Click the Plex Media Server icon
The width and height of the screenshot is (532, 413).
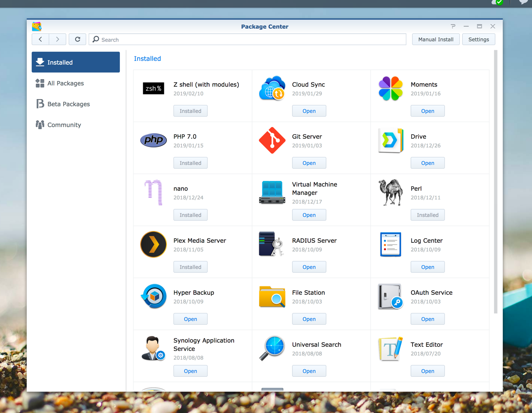[153, 244]
